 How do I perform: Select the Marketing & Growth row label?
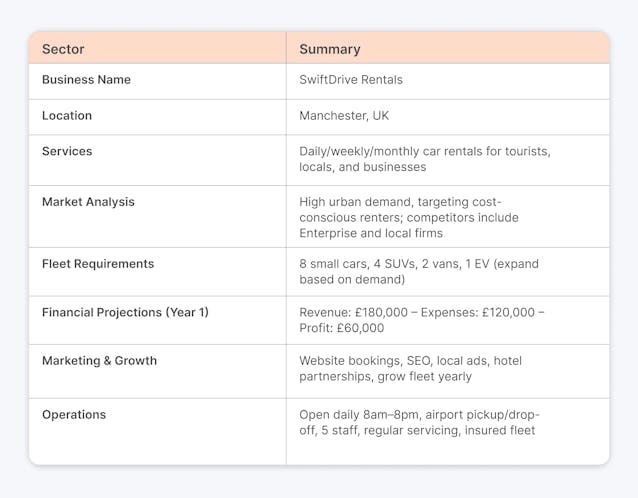[99, 361]
